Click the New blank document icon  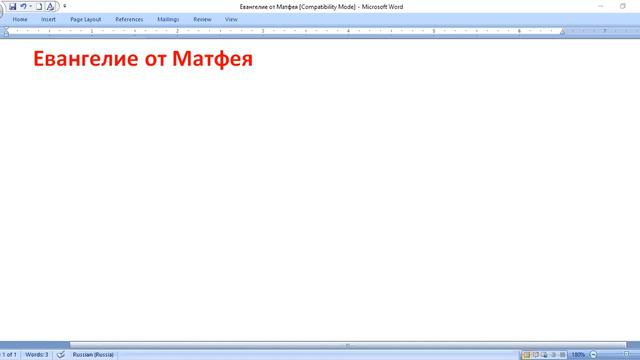coord(39,7)
